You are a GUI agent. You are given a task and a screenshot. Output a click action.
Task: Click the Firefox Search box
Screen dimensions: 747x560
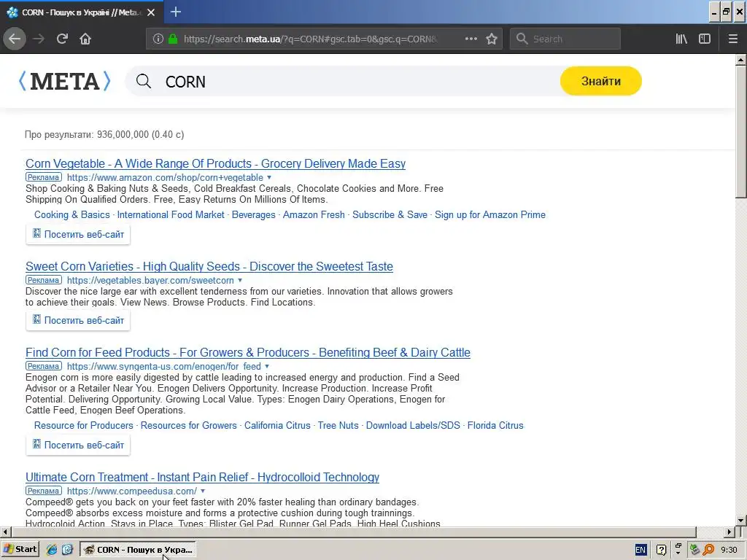pos(565,39)
